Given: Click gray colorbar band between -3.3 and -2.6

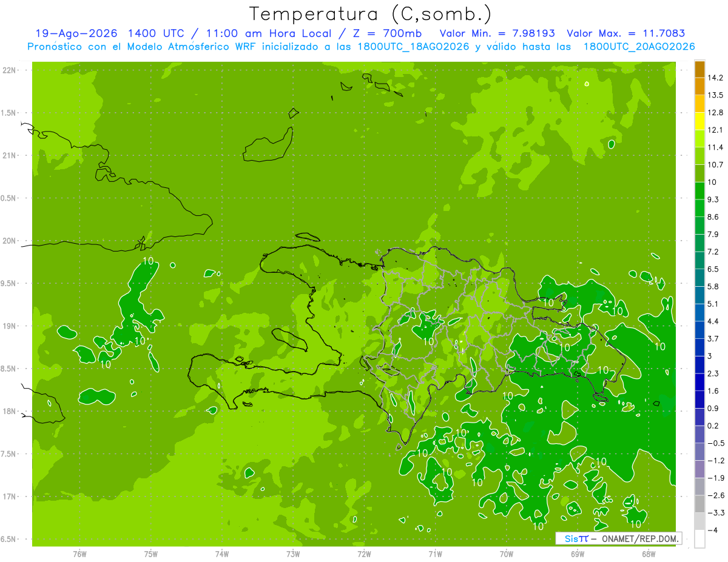Looking at the screenshot, I should point(699,504).
